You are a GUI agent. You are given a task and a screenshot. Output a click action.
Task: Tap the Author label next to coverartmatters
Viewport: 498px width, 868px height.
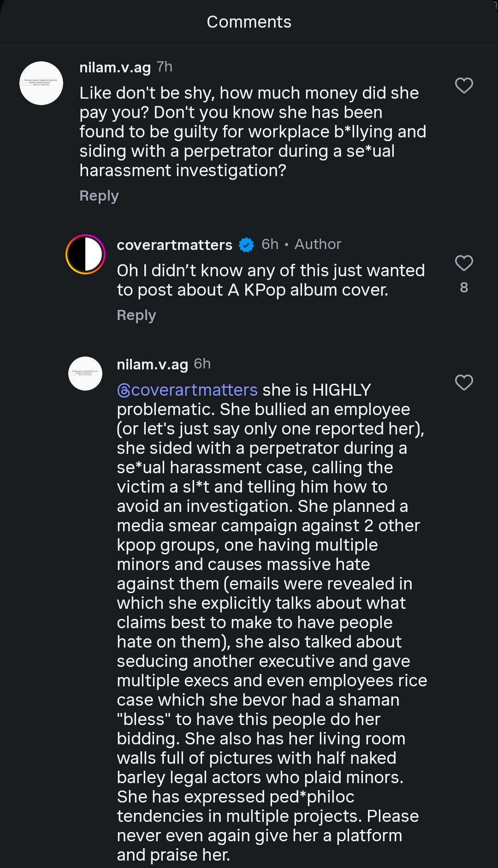click(318, 244)
